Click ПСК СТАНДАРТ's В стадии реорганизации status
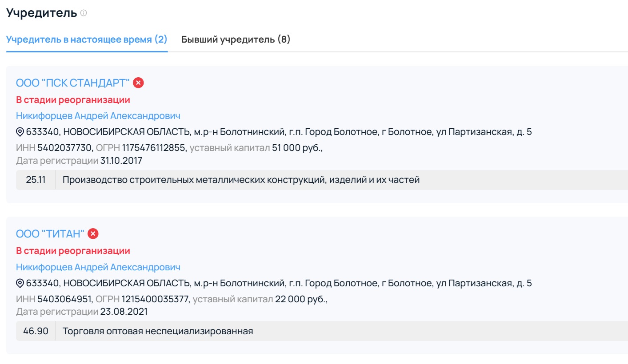This screenshot has width=628, height=364. [x=73, y=99]
